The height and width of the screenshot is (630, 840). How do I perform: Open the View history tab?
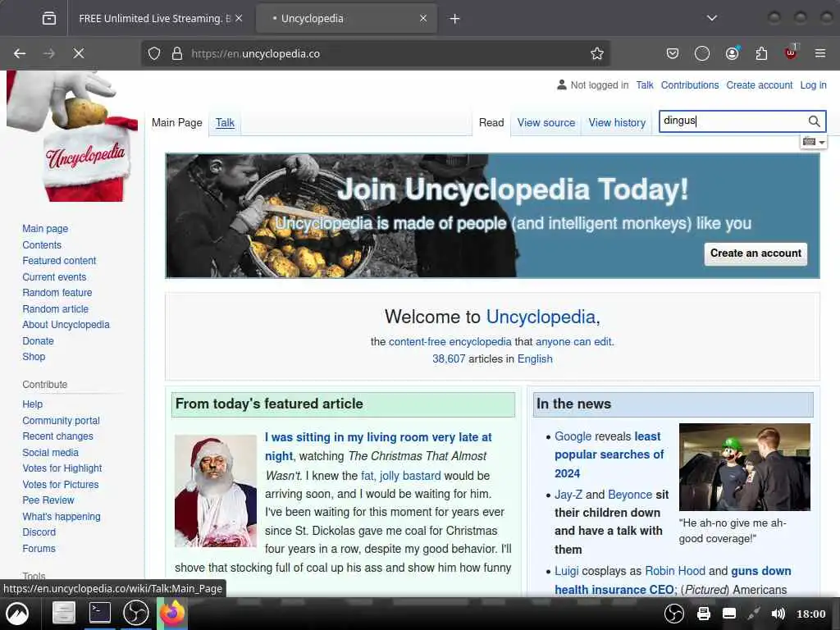coord(617,123)
